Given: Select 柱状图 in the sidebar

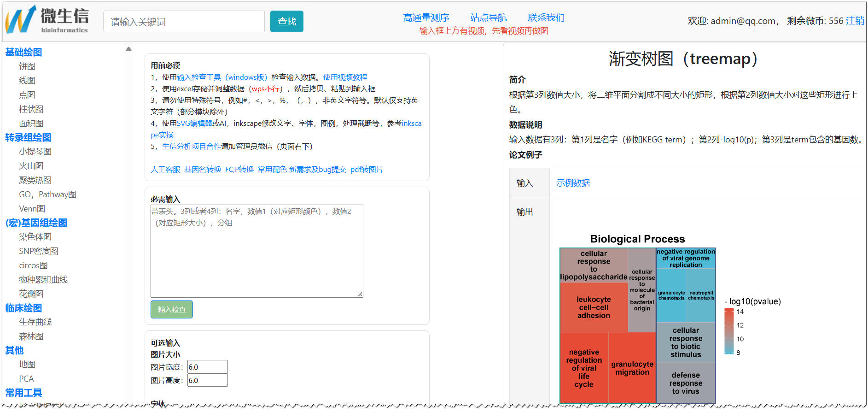Looking at the screenshot, I should pos(31,109).
